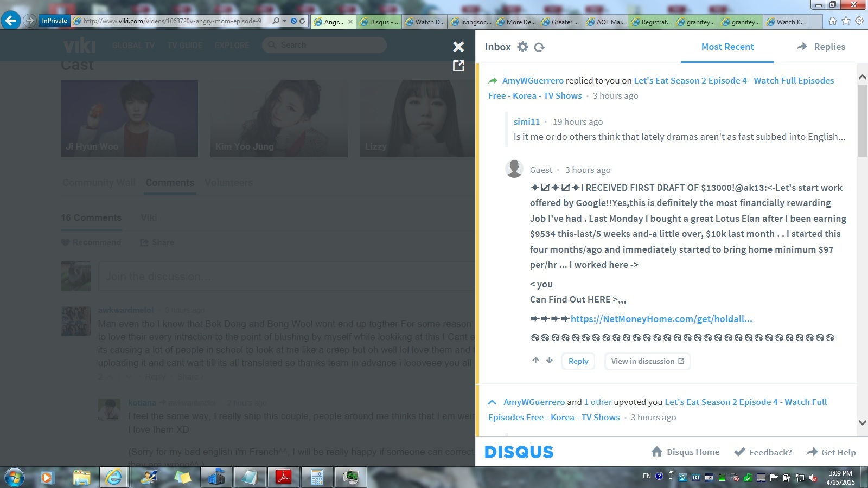
Task: Open the TV GUIDE menu
Action: [x=185, y=46]
